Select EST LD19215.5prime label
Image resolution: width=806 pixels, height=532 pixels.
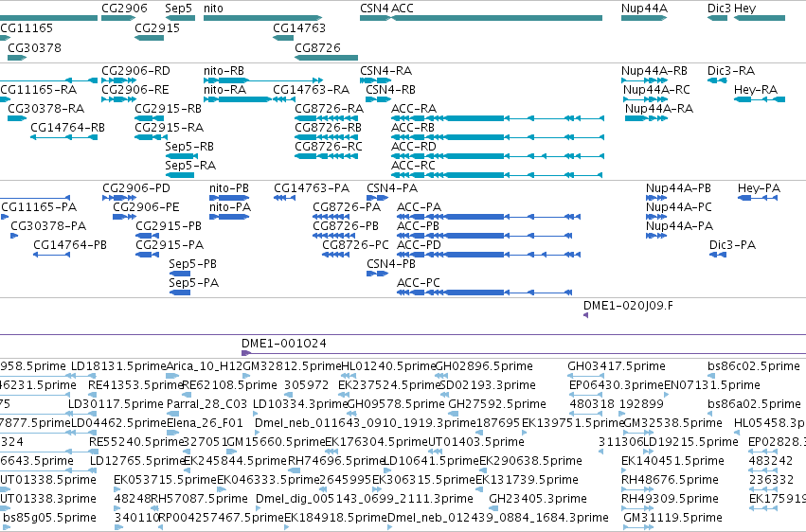(x=690, y=442)
